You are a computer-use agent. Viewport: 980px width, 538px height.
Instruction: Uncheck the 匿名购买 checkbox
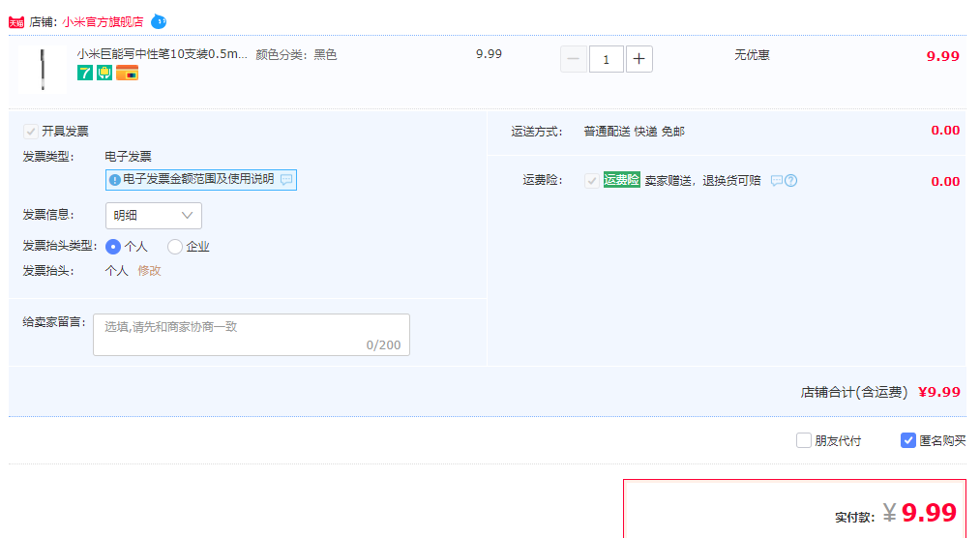point(908,440)
